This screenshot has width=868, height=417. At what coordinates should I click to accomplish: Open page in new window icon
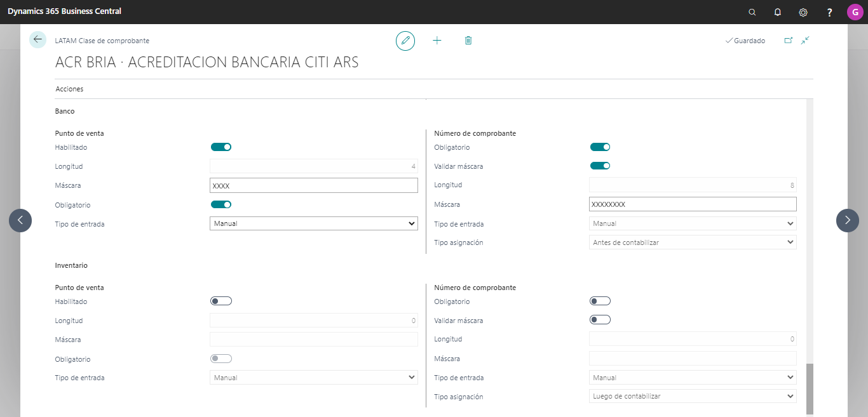point(788,40)
